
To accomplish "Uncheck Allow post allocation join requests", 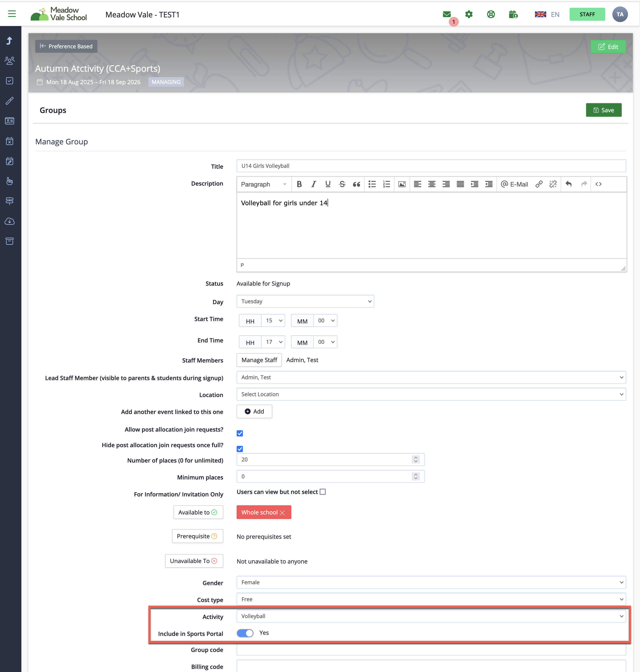I will coord(240,433).
